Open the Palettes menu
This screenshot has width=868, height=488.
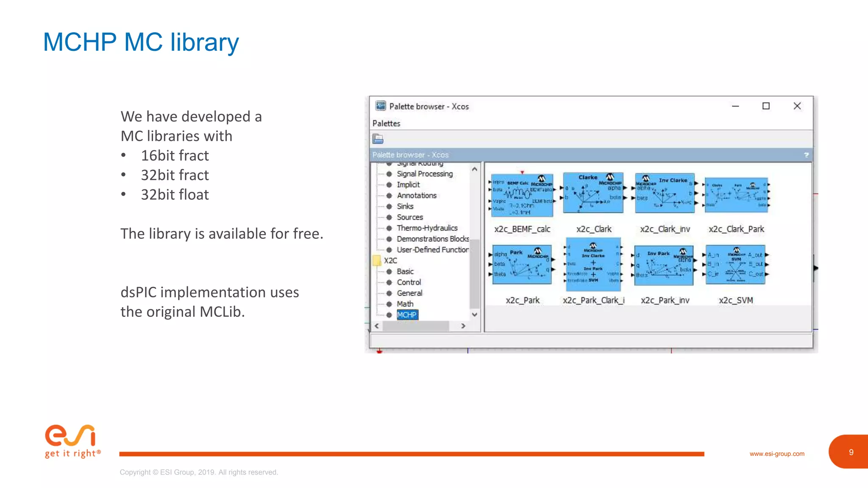point(386,123)
